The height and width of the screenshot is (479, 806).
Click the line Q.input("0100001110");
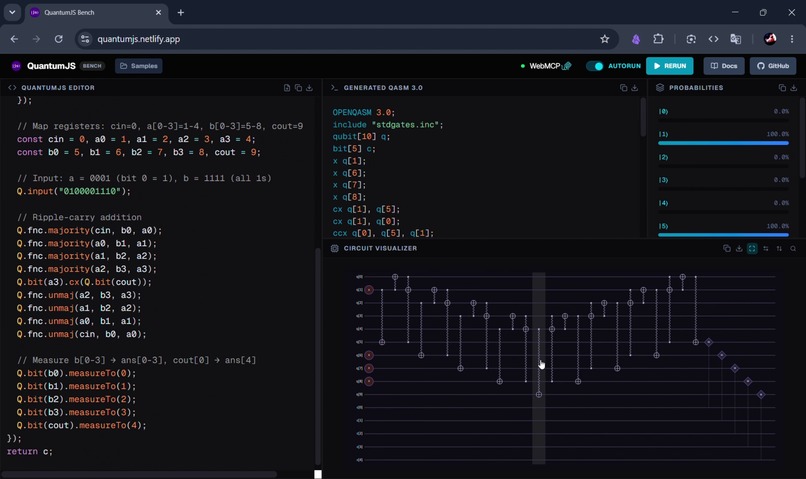coord(74,191)
